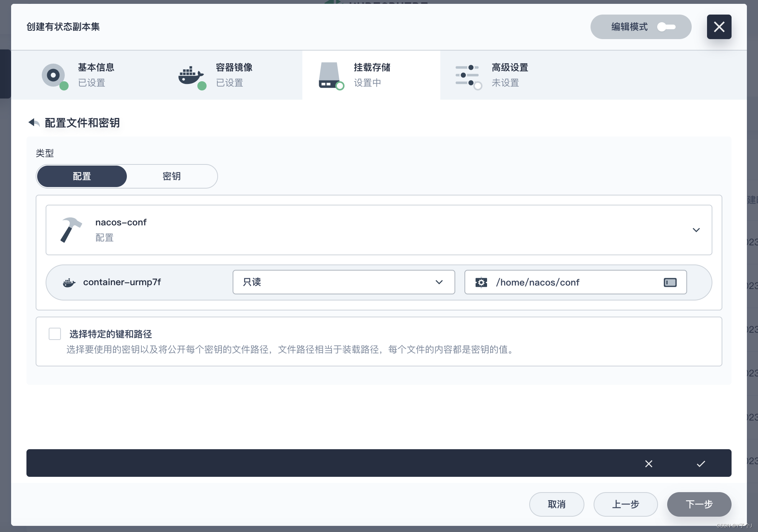This screenshot has width=758, height=532.
Task: Go back using the arrow beside 配置文件和密钥
Action: tap(34, 122)
